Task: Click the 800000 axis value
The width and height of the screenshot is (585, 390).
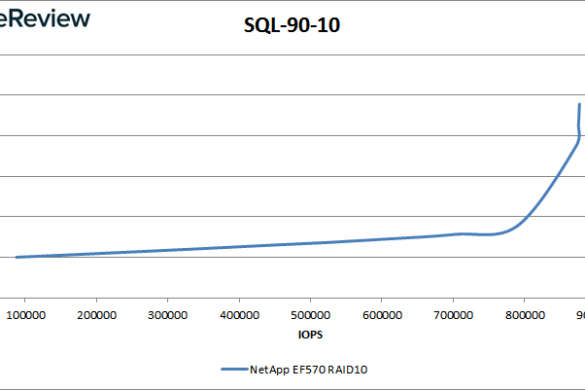Action: pyautogui.click(x=525, y=315)
